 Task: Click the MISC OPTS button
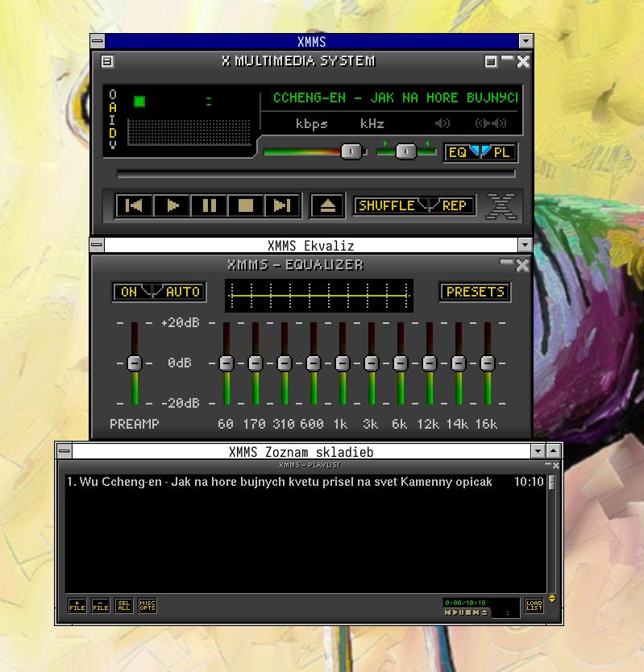click(x=147, y=606)
